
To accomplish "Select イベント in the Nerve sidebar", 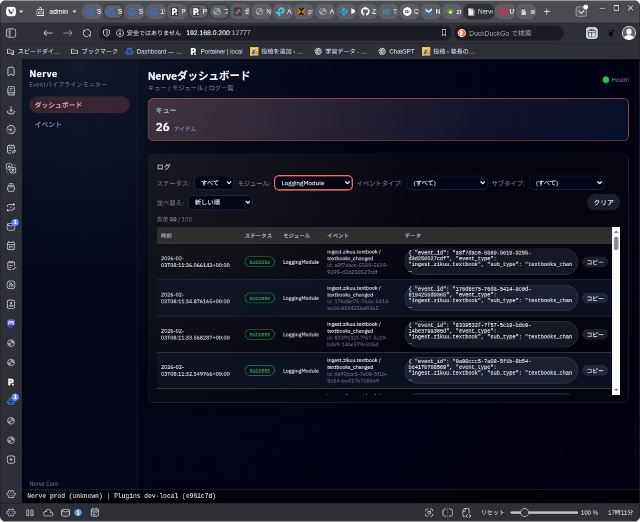I will point(48,124).
